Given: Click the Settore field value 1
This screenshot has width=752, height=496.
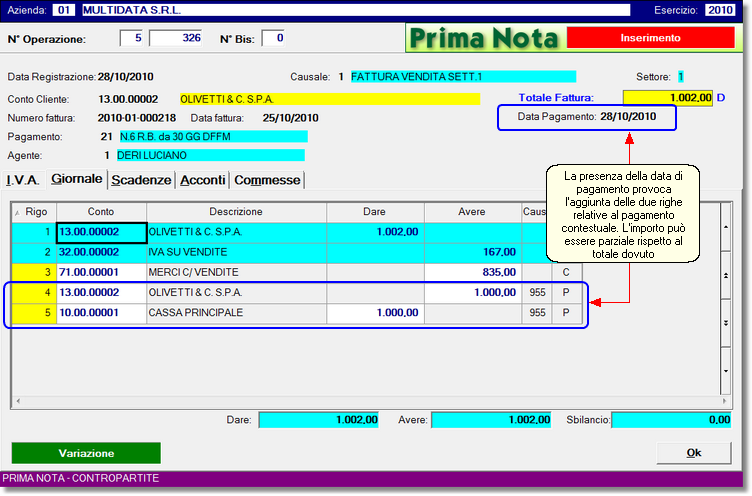Looking at the screenshot, I should pos(681,77).
